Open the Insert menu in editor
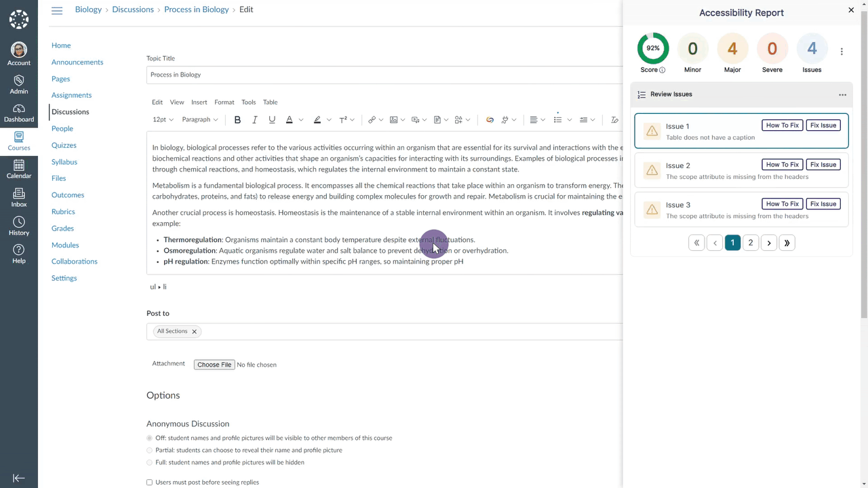 tap(199, 102)
